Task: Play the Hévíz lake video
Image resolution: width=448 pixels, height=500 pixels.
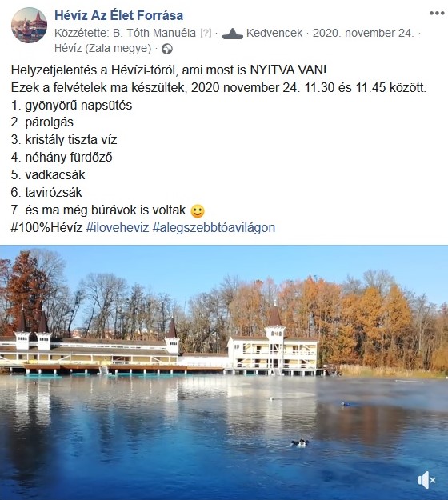Action: pos(224,373)
